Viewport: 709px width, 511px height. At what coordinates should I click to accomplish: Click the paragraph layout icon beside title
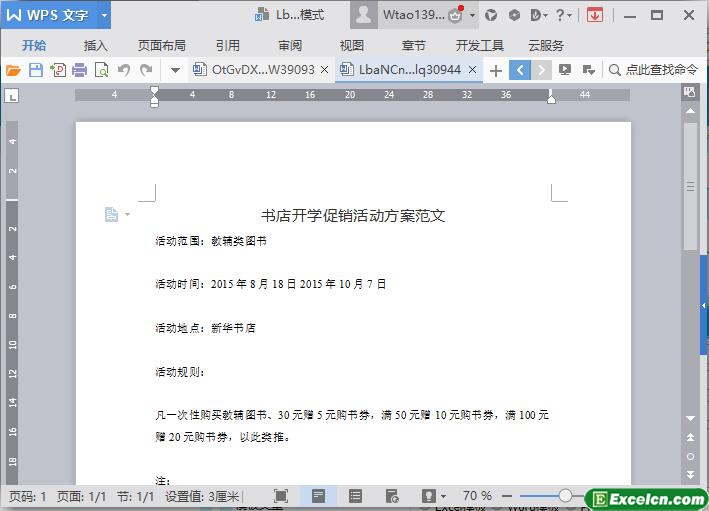tap(111, 214)
